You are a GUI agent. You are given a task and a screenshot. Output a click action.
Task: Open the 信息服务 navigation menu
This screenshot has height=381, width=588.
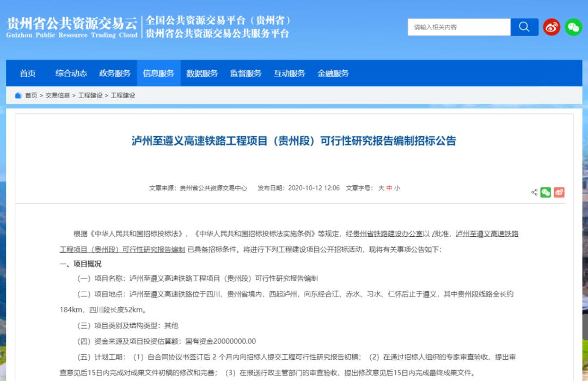point(158,74)
